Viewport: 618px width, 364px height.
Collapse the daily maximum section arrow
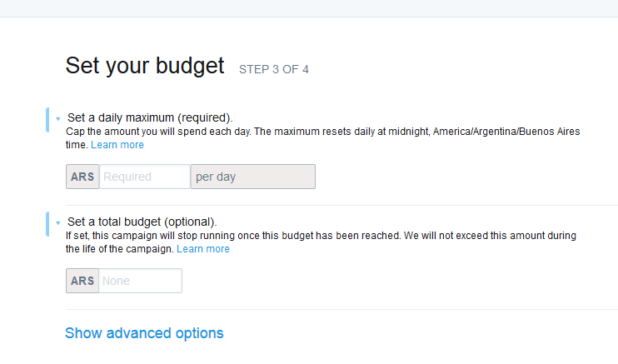tap(57, 119)
